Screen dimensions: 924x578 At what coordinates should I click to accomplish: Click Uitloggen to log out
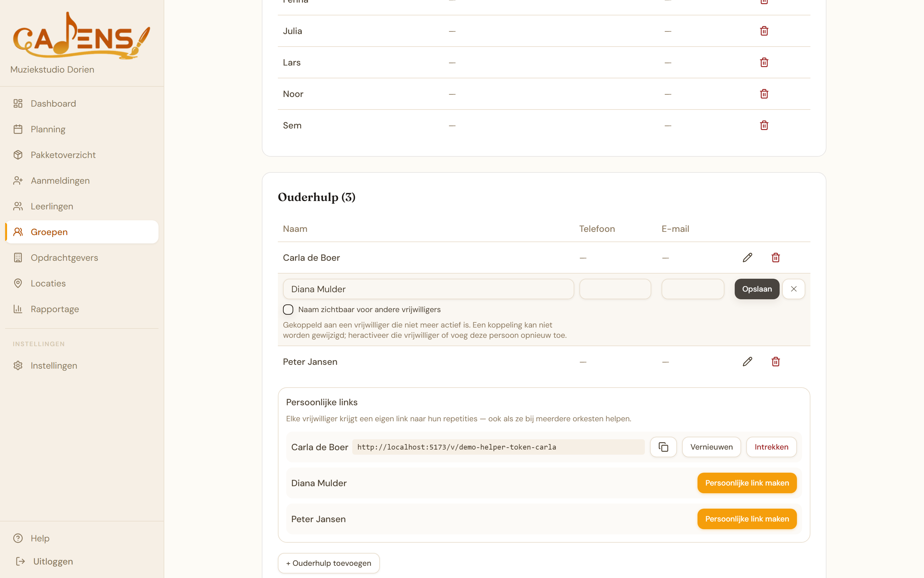click(82, 562)
